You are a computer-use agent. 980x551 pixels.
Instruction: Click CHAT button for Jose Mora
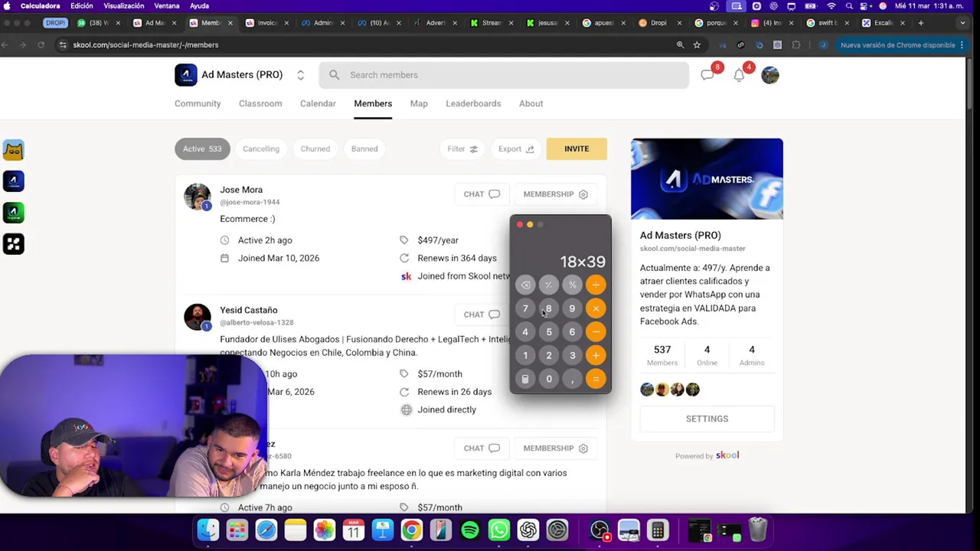tap(481, 194)
